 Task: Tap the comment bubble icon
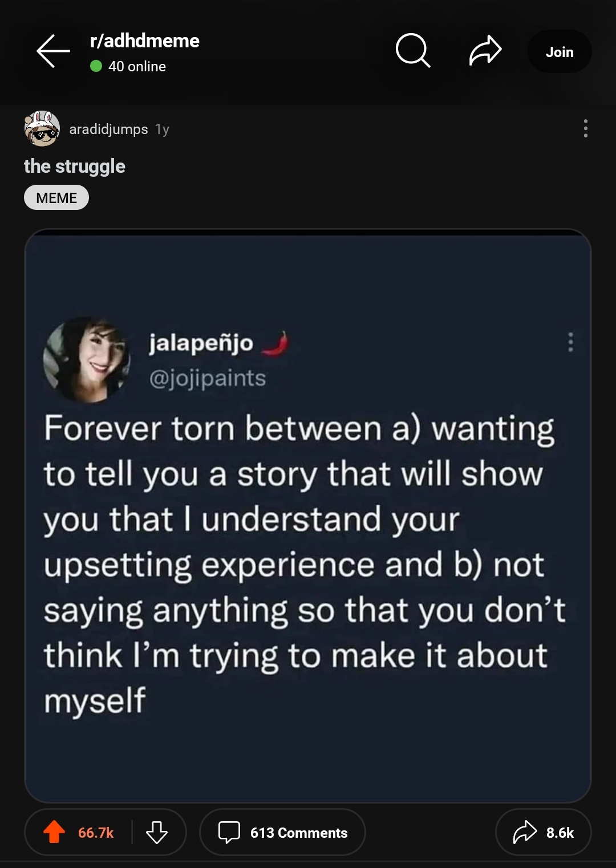point(229,832)
